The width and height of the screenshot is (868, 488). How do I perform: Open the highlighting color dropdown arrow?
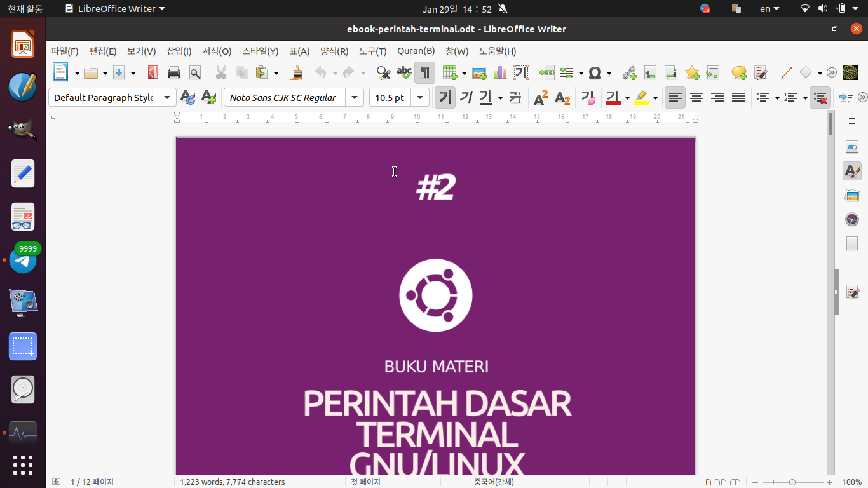click(x=655, y=98)
